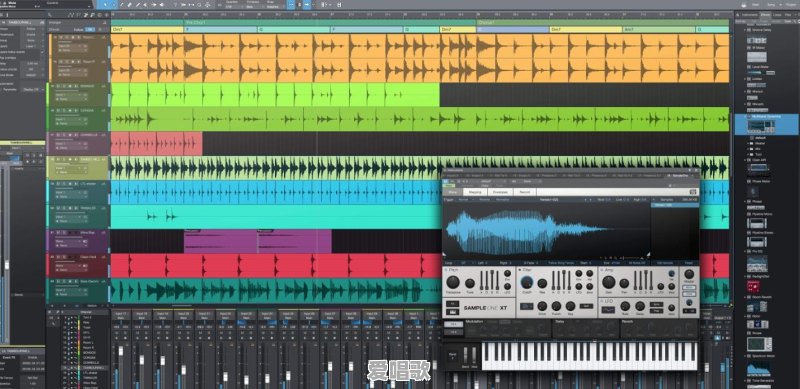
Task: Mute the Bass Electric track
Action: tap(58, 281)
